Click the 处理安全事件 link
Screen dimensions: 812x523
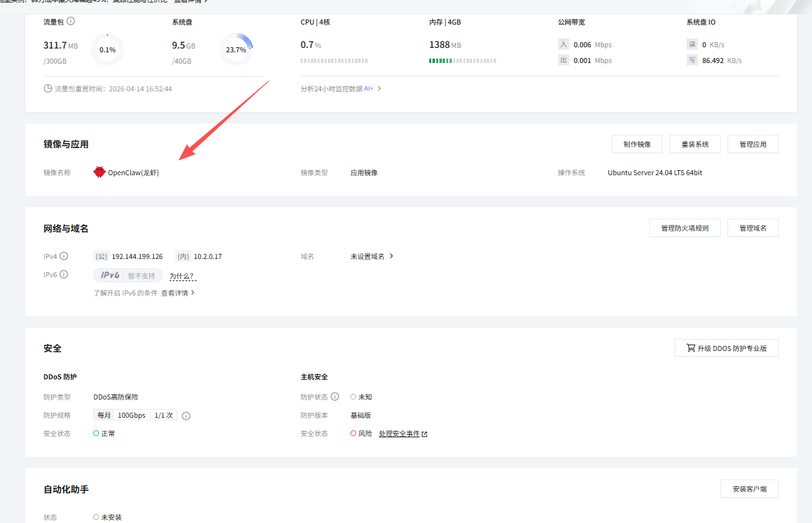[399, 434]
